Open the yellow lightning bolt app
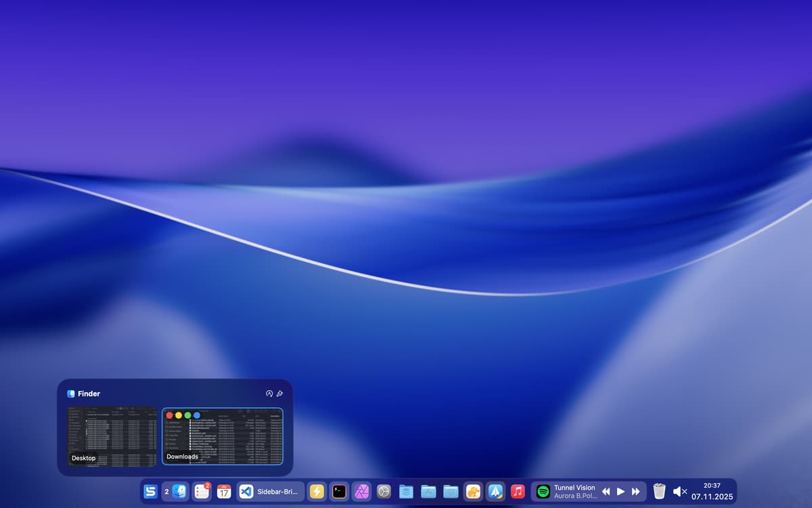This screenshot has height=508, width=812. click(x=317, y=492)
